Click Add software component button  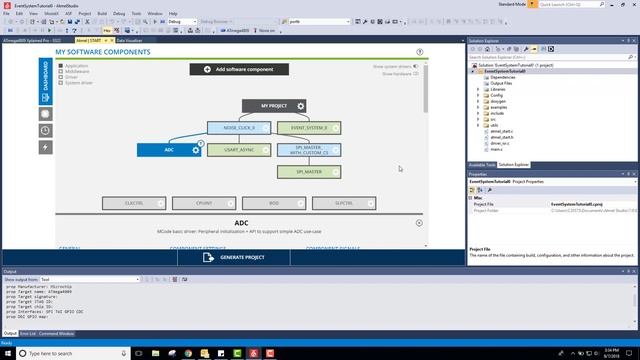[239, 69]
